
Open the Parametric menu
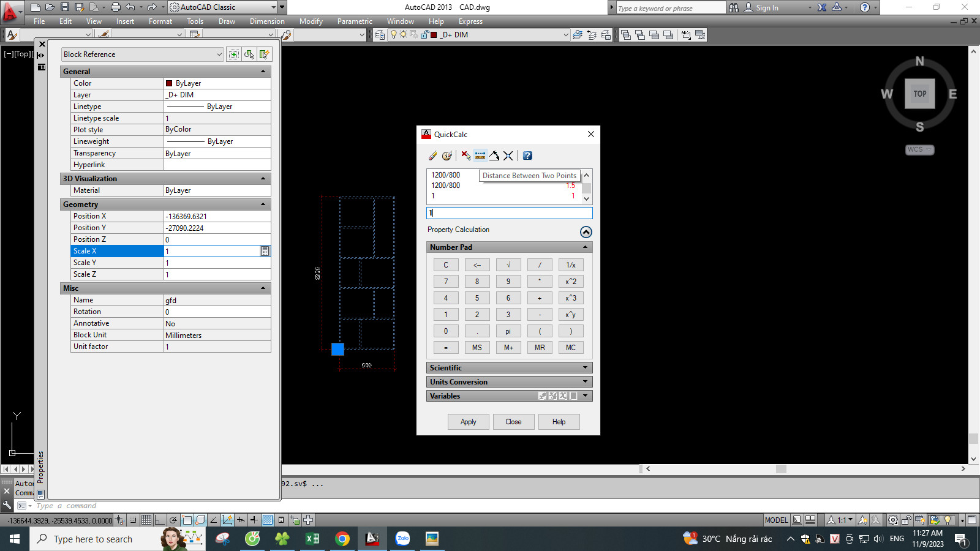click(355, 21)
